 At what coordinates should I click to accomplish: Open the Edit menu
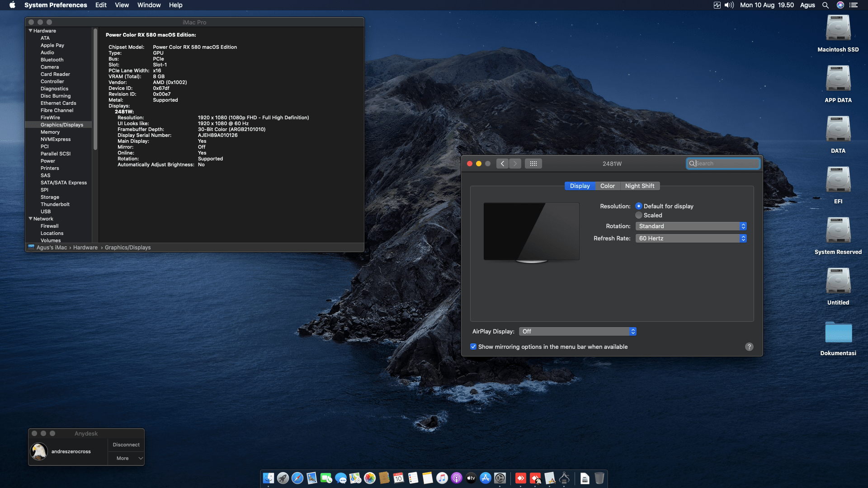point(101,5)
